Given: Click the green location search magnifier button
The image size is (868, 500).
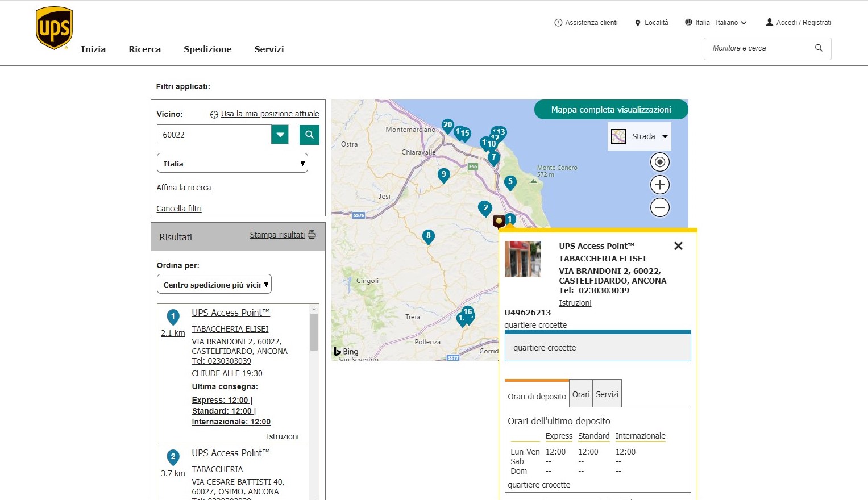Looking at the screenshot, I should coord(309,135).
